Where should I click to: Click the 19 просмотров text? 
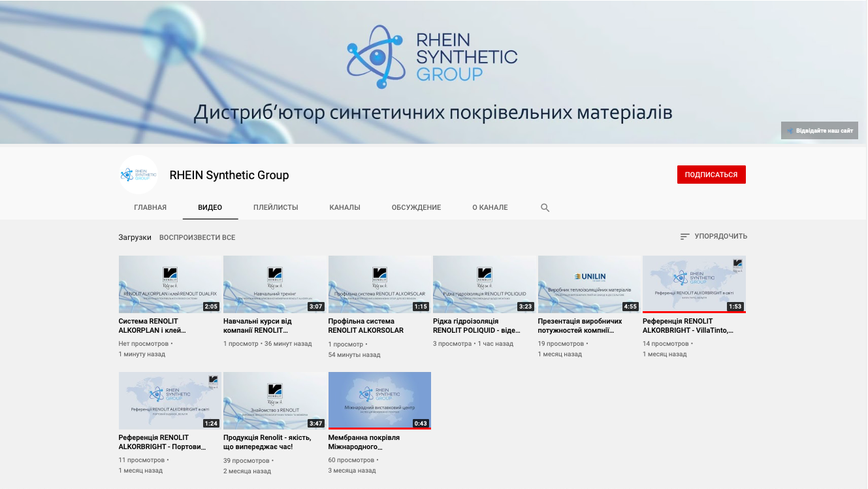561,343
